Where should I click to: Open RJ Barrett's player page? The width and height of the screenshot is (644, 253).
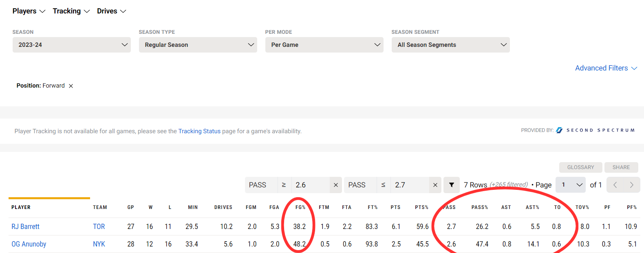click(x=25, y=227)
